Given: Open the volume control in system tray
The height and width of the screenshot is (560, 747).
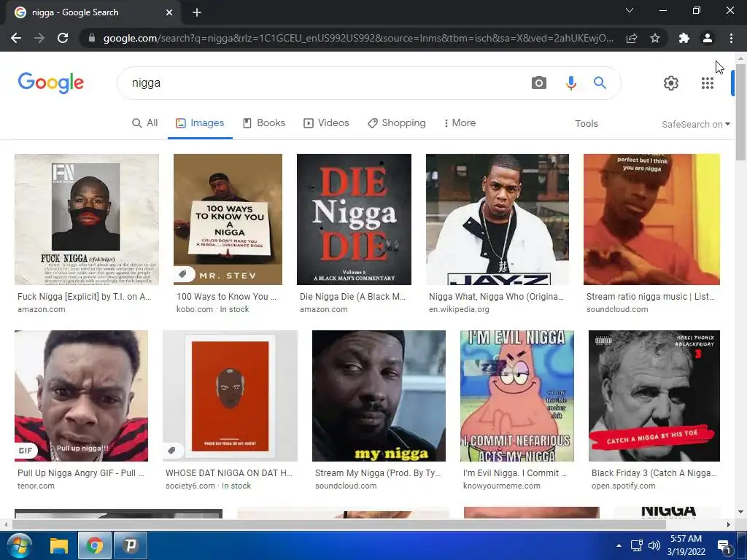Looking at the screenshot, I should [654, 545].
